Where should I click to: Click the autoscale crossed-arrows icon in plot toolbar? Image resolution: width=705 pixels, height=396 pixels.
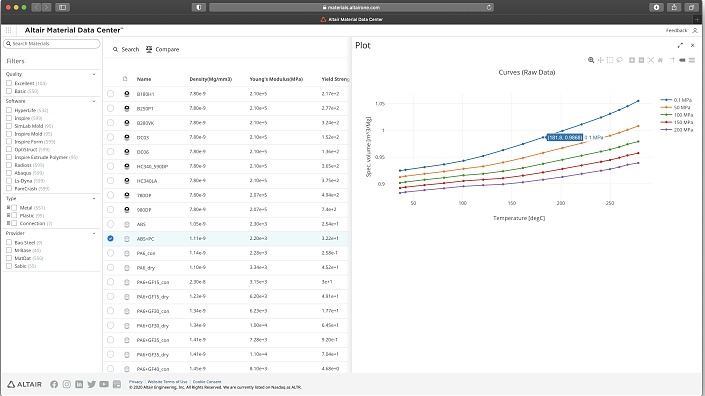pos(651,60)
